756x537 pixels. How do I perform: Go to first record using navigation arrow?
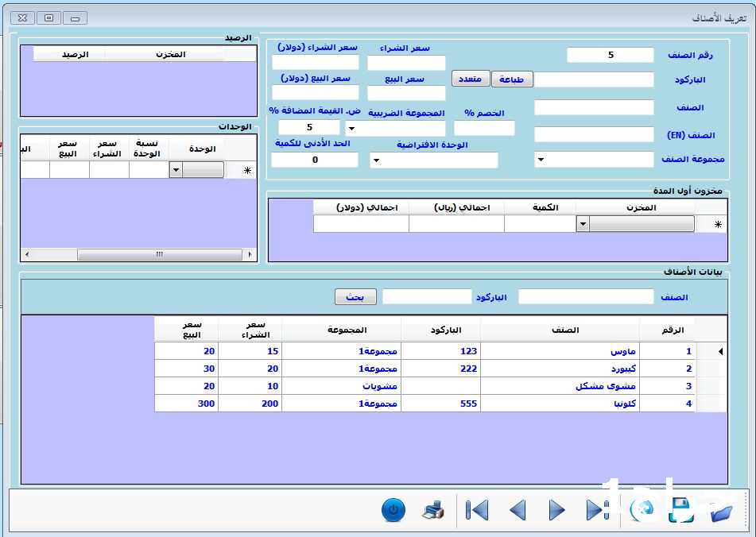(x=477, y=510)
